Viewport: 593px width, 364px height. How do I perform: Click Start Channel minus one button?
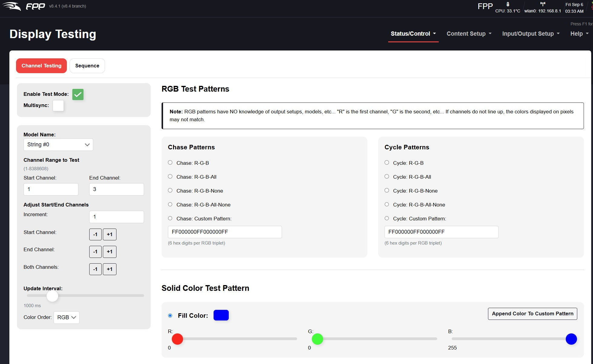coord(95,234)
